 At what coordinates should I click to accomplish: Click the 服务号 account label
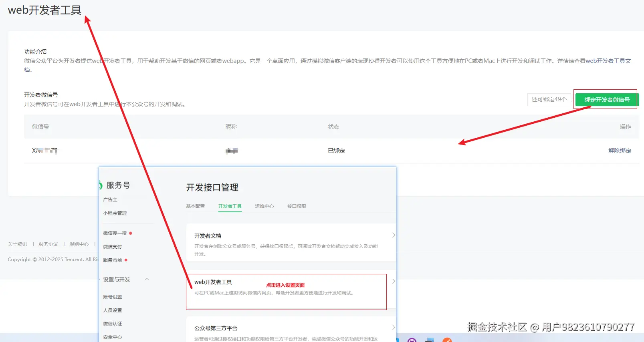click(118, 185)
